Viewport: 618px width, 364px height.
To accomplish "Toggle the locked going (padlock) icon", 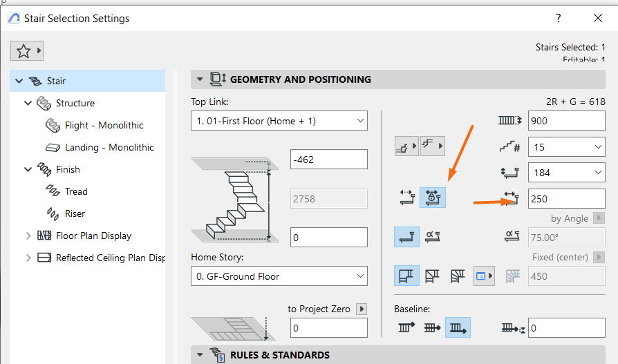I will [x=432, y=198].
